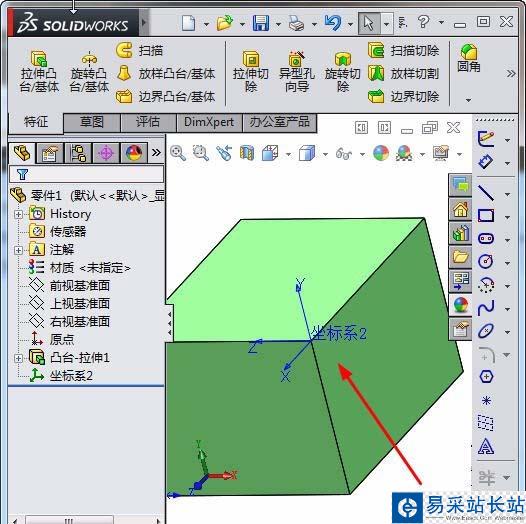Select the Ellipse sketch tool

pyautogui.click(x=485, y=331)
